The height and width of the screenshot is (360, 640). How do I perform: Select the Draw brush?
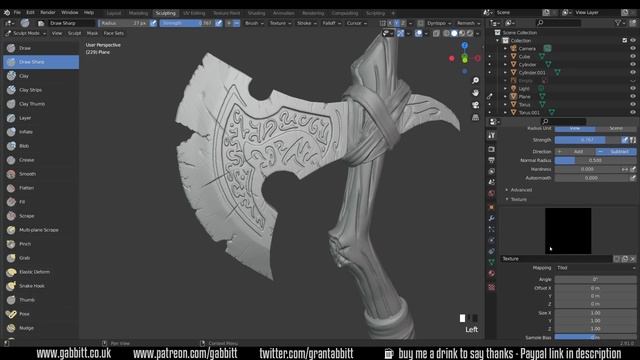coord(41,48)
